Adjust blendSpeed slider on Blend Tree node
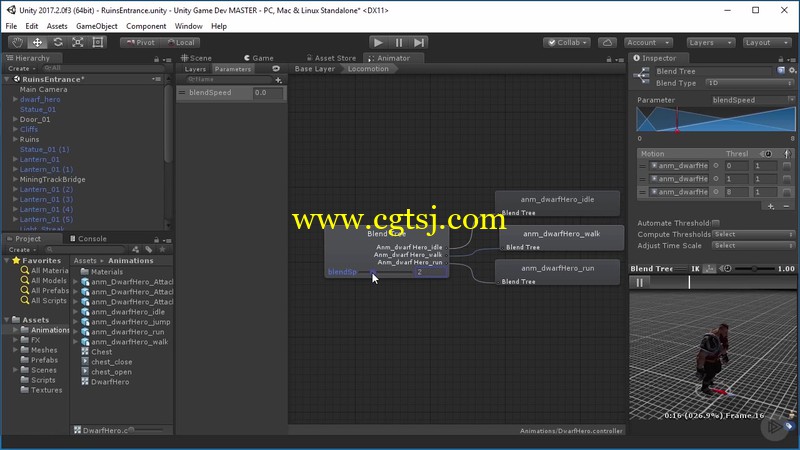800x450 pixels. click(386, 272)
